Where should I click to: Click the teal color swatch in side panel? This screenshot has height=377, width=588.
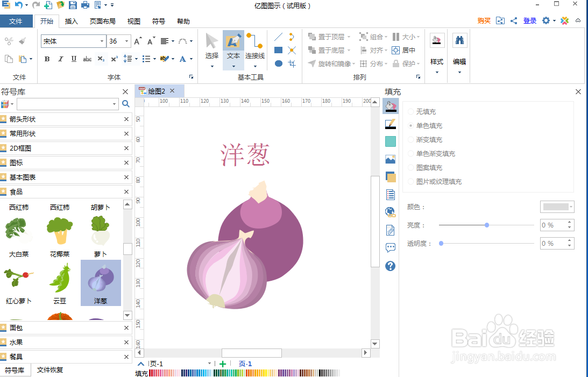(x=391, y=141)
